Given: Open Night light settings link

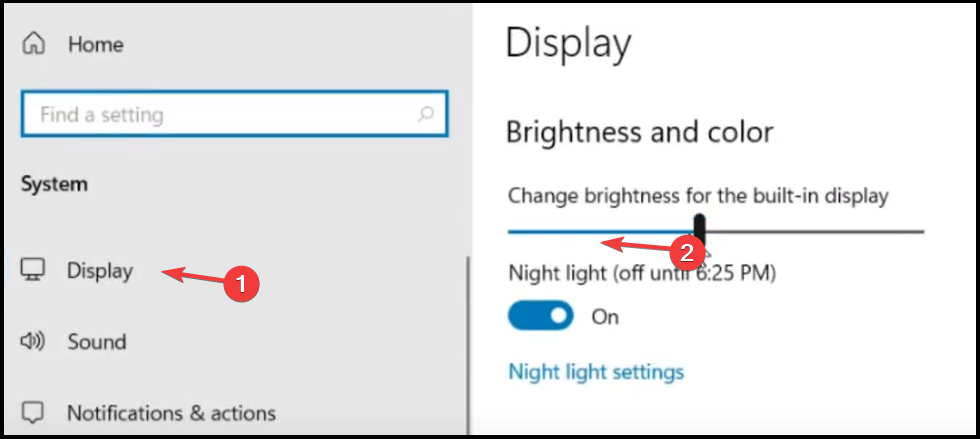Looking at the screenshot, I should click(596, 371).
